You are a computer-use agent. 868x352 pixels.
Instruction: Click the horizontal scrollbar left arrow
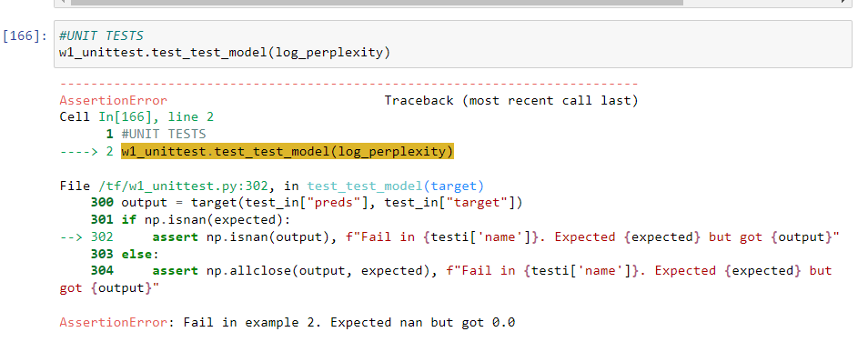click(63, 2)
